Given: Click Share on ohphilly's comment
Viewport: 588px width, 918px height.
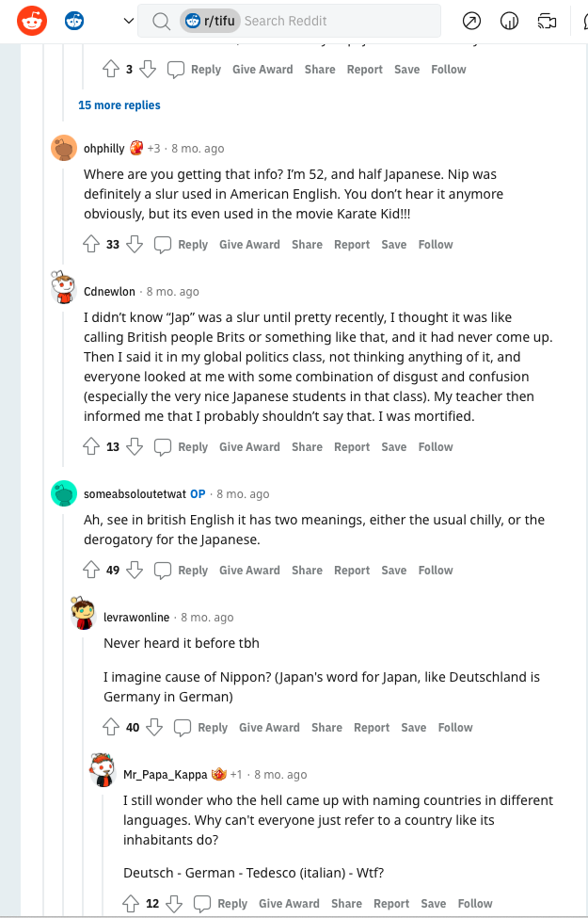Looking at the screenshot, I should click(307, 244).
